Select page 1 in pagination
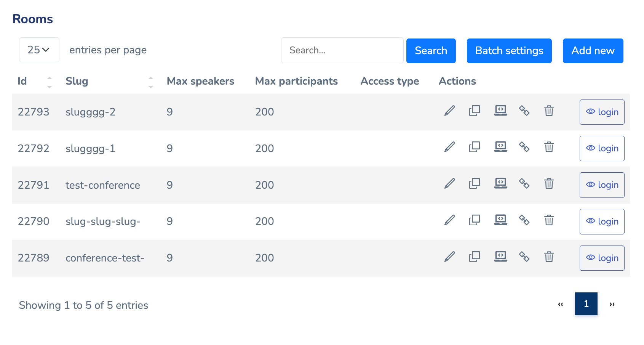 click(x=586, y=304)
